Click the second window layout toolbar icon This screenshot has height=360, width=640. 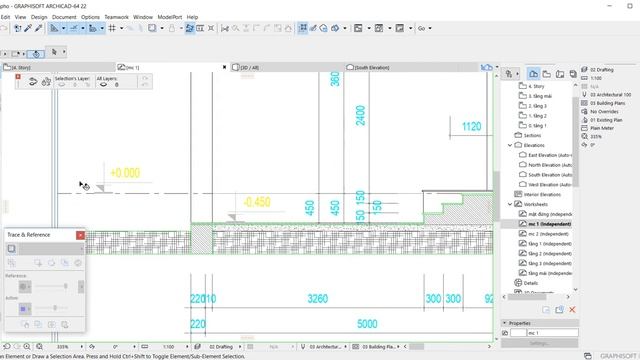(x=379, y=28)
